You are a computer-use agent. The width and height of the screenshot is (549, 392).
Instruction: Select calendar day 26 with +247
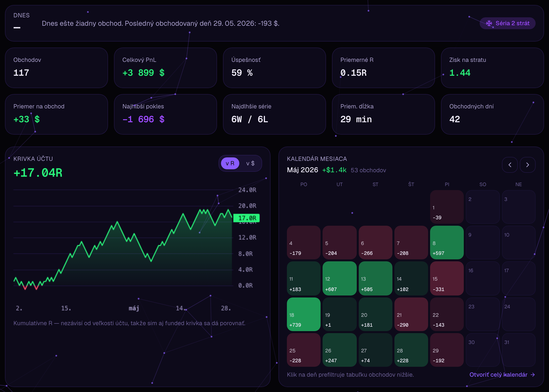tap(339, 350)
